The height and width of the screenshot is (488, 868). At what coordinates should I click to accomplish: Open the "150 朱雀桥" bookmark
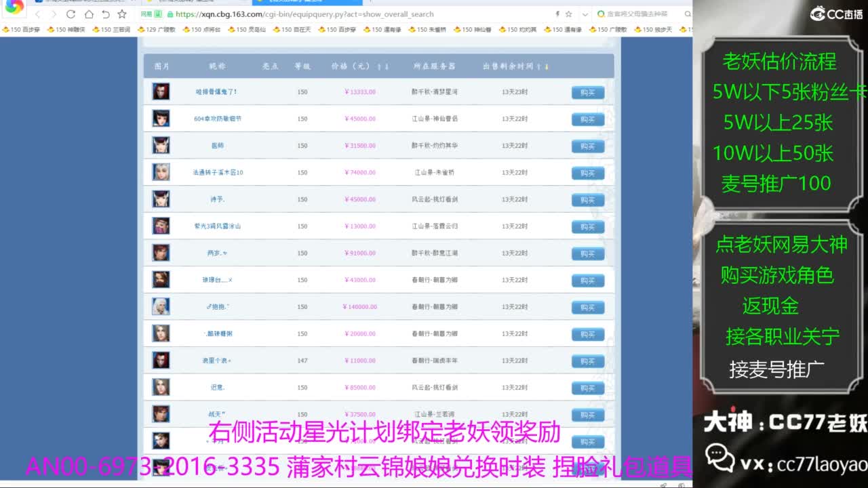tap(427, 30)
